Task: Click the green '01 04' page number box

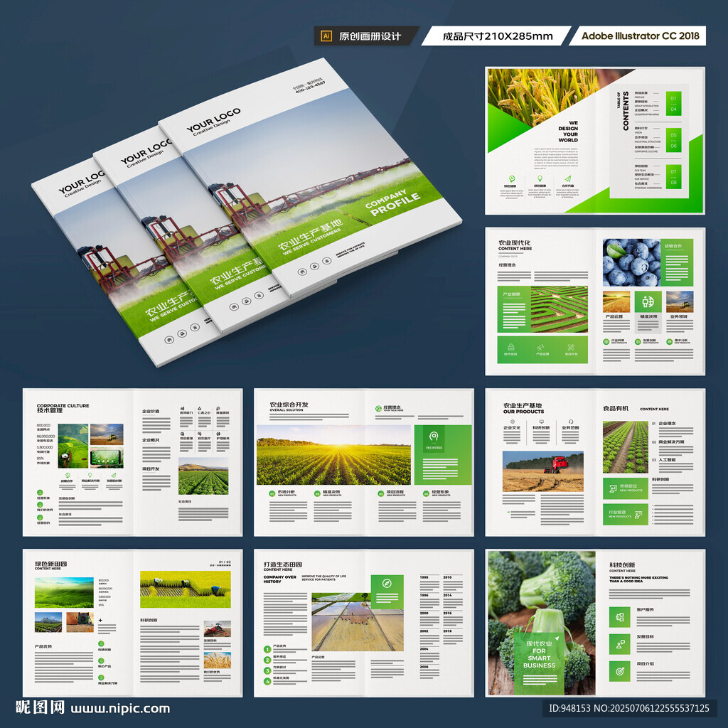Action: point(673,104)
